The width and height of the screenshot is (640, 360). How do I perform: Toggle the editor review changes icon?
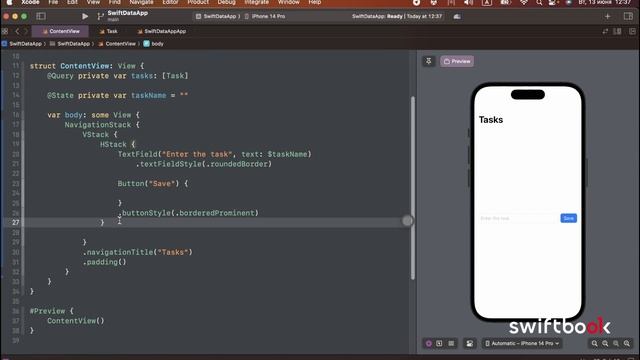tap(605, 31)
